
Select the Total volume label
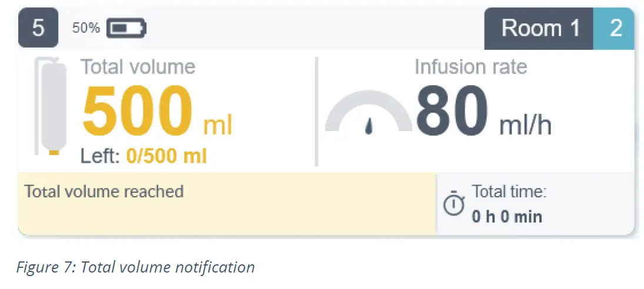click(x=138, y=67)
